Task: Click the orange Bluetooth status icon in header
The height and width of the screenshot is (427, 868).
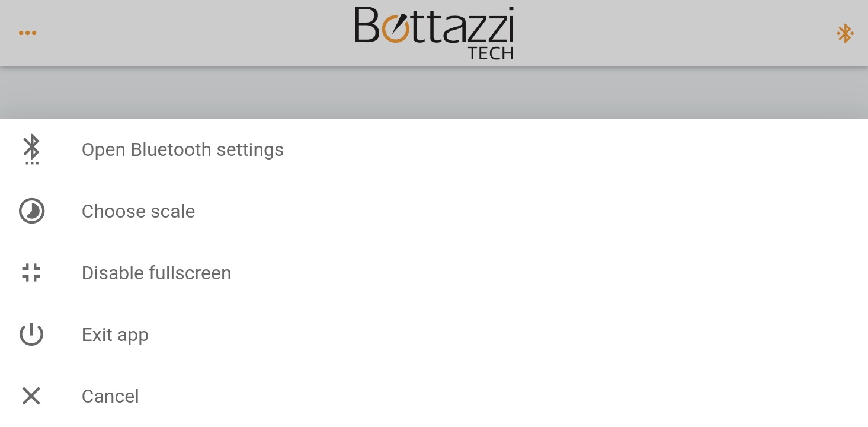Action: click(x=845, y=34)
